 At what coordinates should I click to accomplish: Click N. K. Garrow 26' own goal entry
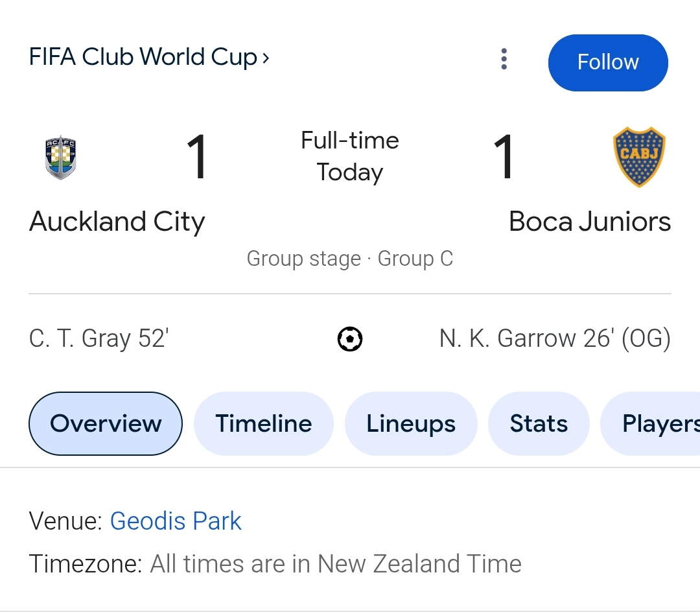click(x=555, y=338)
